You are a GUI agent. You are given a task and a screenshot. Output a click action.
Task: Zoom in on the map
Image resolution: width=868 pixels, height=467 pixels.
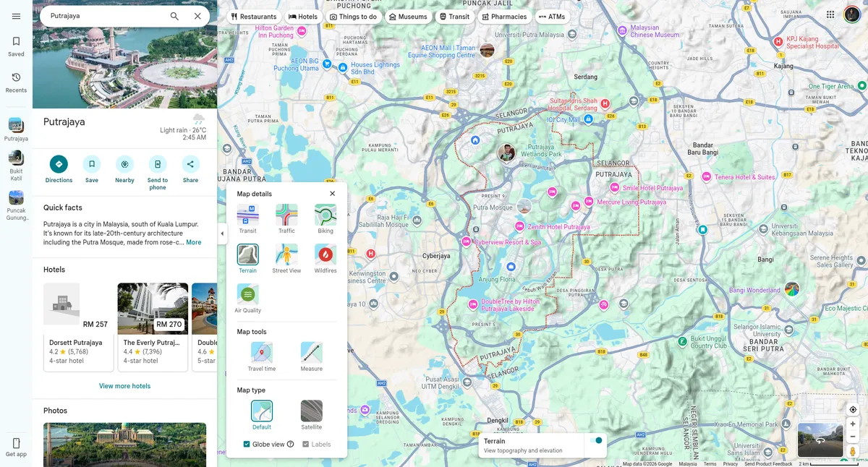[x=853, y=424]
